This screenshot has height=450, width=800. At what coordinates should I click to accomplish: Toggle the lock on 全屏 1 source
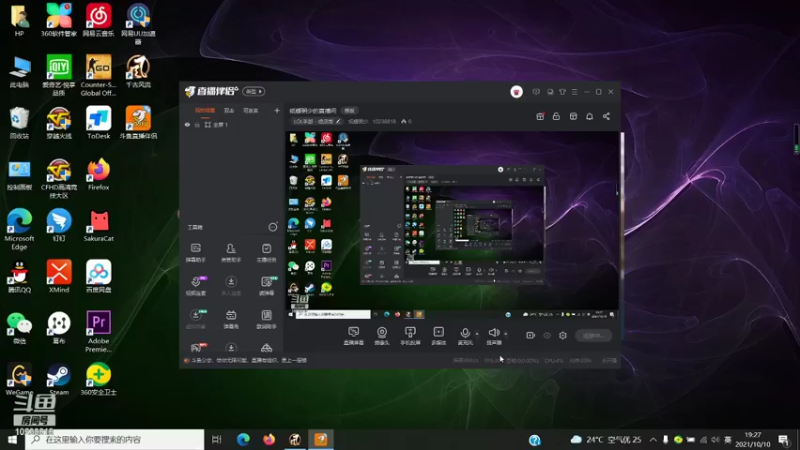pos(197,124)
